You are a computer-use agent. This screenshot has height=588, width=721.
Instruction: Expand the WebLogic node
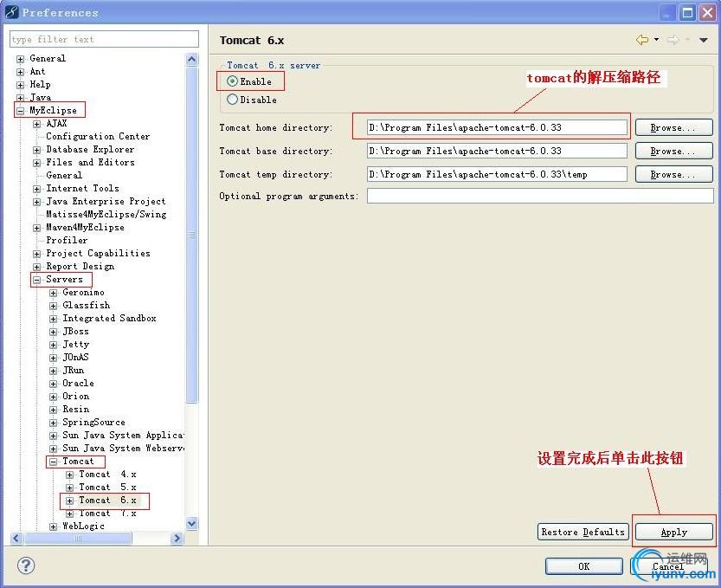[54, 527]
